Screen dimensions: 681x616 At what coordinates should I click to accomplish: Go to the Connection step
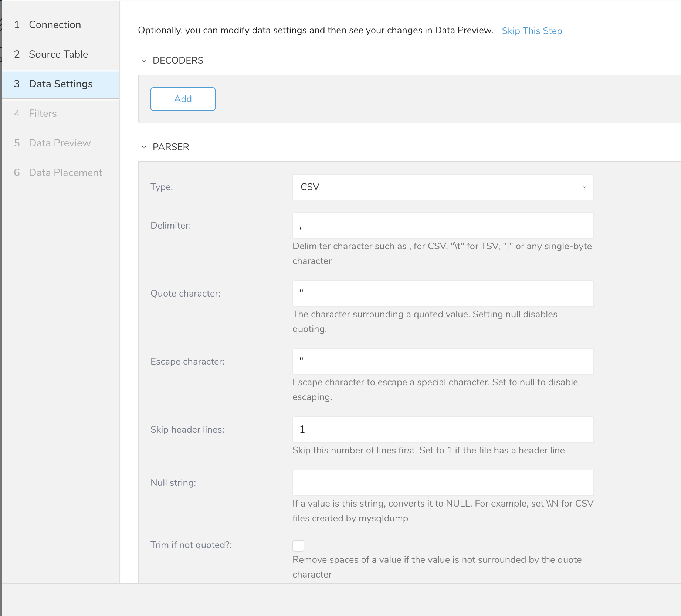tap(55, 25)
